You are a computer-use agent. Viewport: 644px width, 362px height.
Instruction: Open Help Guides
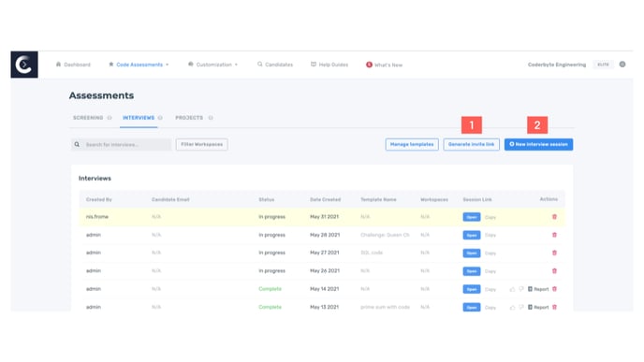329,65
